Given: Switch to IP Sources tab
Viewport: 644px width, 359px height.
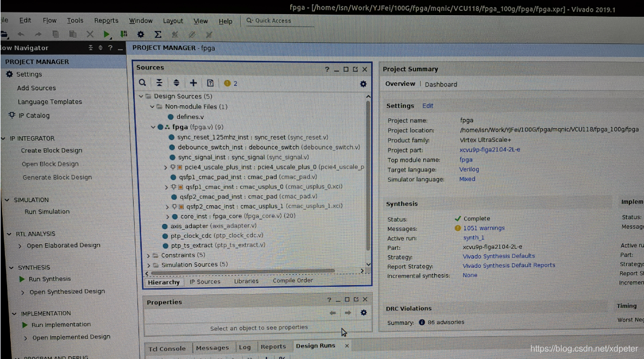Looking at the screenshot, I should pos(205,281).
